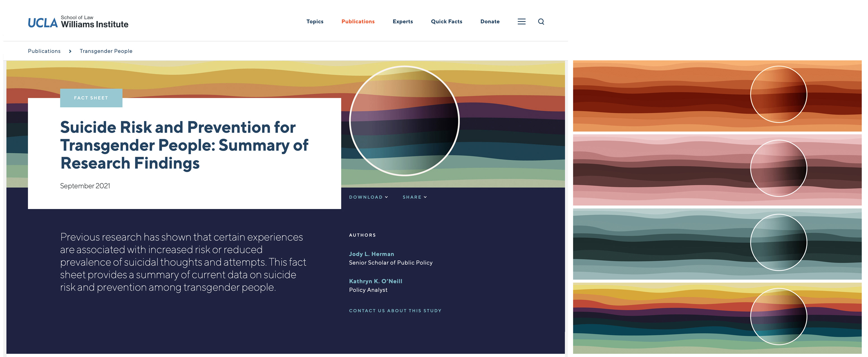Open the hamburger menu icon

click(521, 21)
